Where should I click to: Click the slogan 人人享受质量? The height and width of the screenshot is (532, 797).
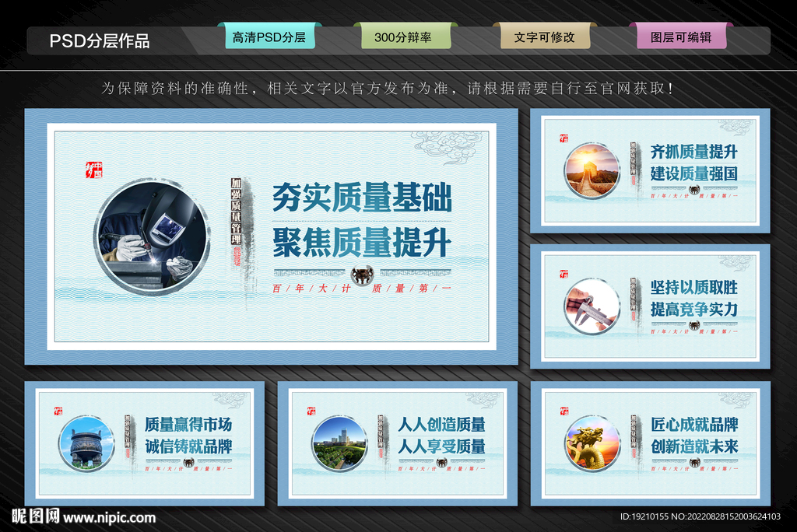pyautogui.click(x=442, y=446)
